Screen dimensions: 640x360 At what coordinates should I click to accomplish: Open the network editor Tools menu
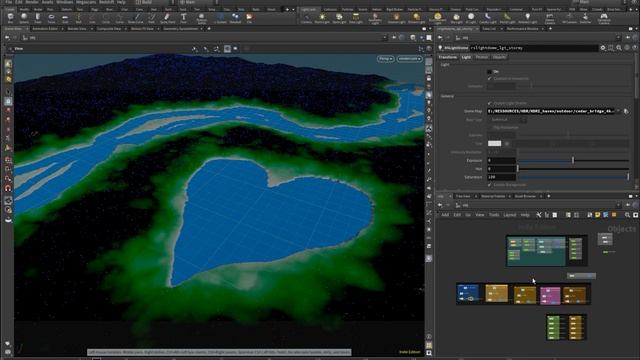pyautogui.click(x=494, y=215)
